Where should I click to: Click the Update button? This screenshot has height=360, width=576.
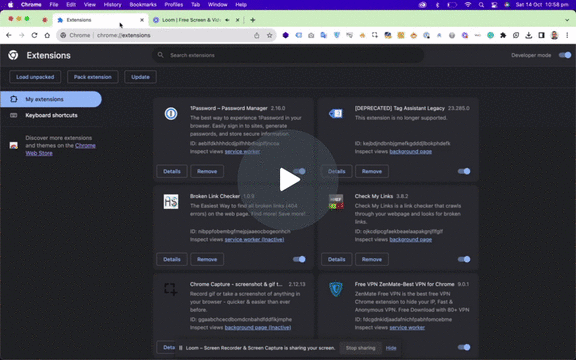coord(140,77)
